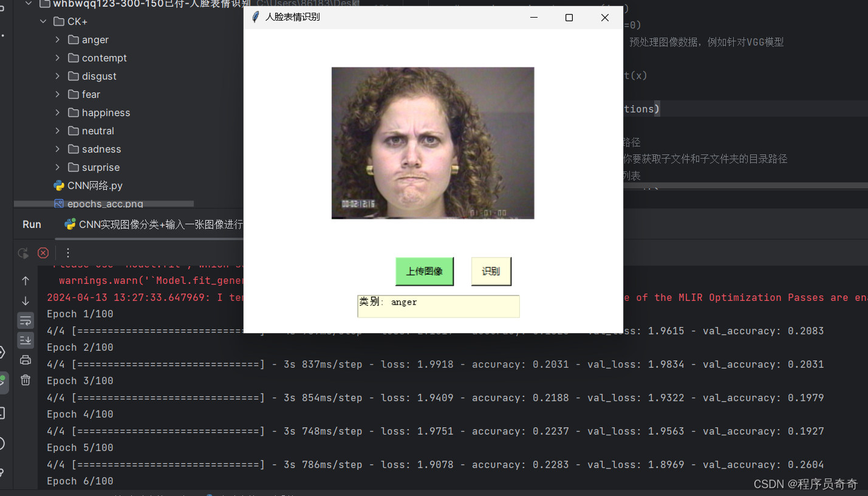868x496 pixels.
Task: Toggle scroll to end in Run console
Action: [x=26, y=340]
